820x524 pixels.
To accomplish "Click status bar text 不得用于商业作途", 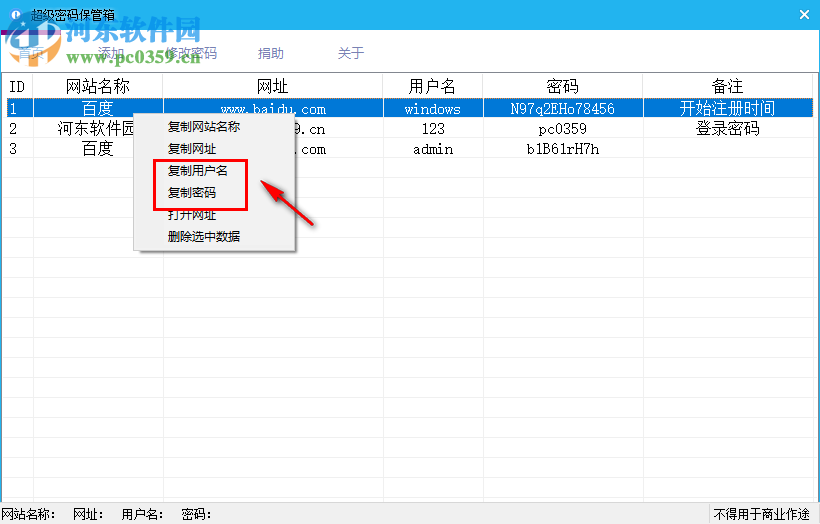I will point(761,514).
